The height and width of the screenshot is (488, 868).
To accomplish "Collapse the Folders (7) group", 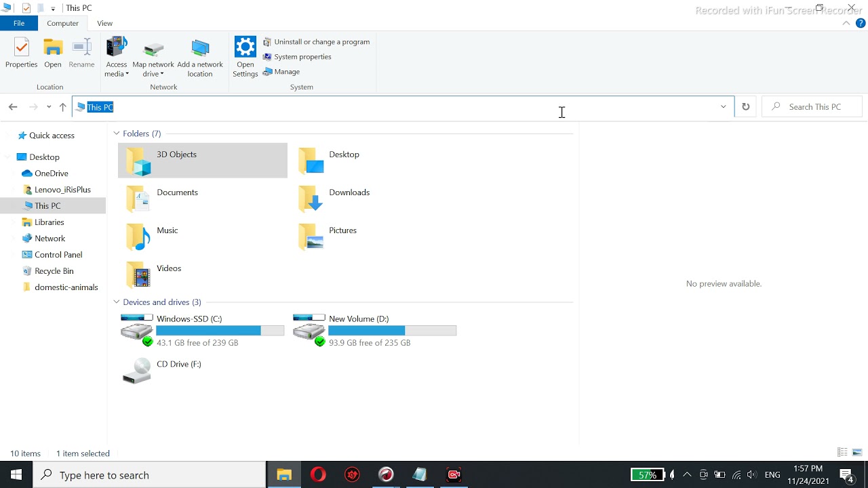I will pyautogui.click(x=117, y=134).
